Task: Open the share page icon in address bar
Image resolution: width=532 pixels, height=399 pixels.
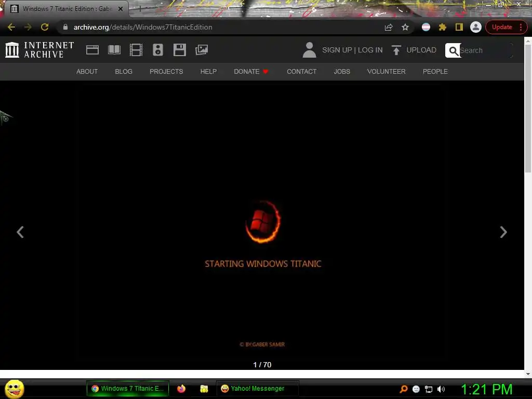Action: [x=389, y=27]
